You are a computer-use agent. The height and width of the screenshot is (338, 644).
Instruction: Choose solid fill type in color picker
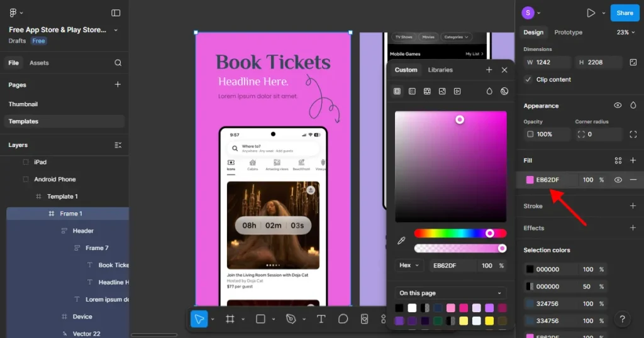(x=397, y=91)
